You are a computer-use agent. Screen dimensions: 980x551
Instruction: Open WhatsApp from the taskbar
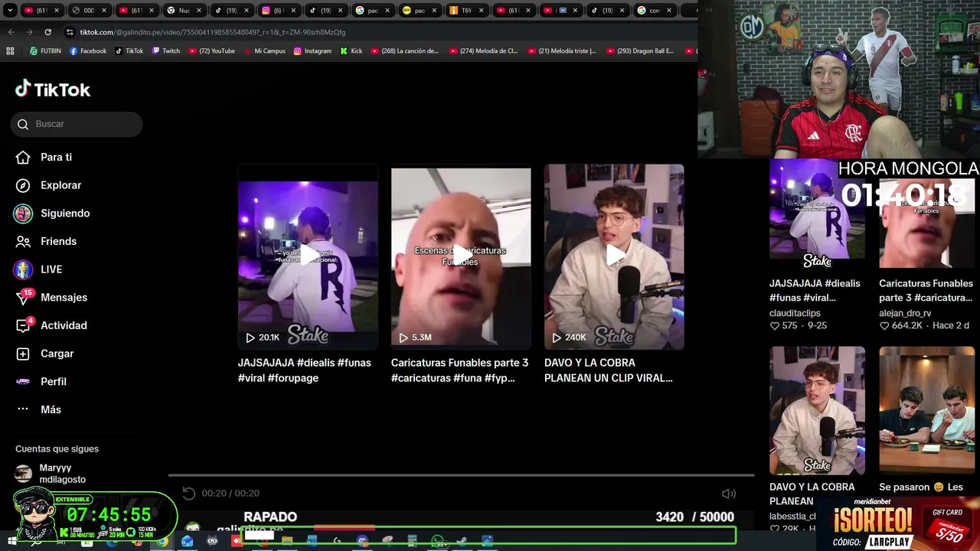click(437, 541)
